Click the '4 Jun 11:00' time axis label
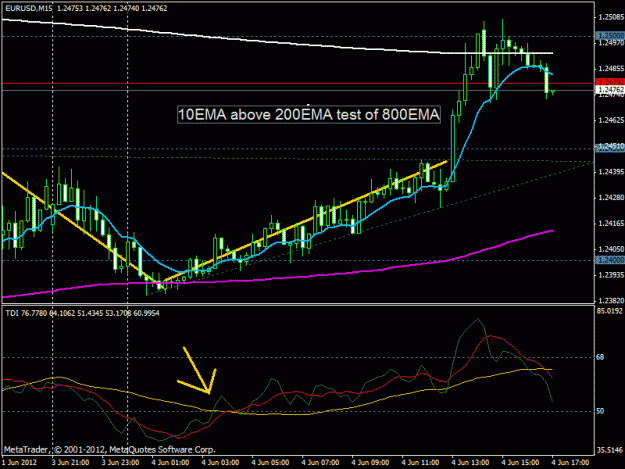The image size is (625, 469). tap(420, 463)
